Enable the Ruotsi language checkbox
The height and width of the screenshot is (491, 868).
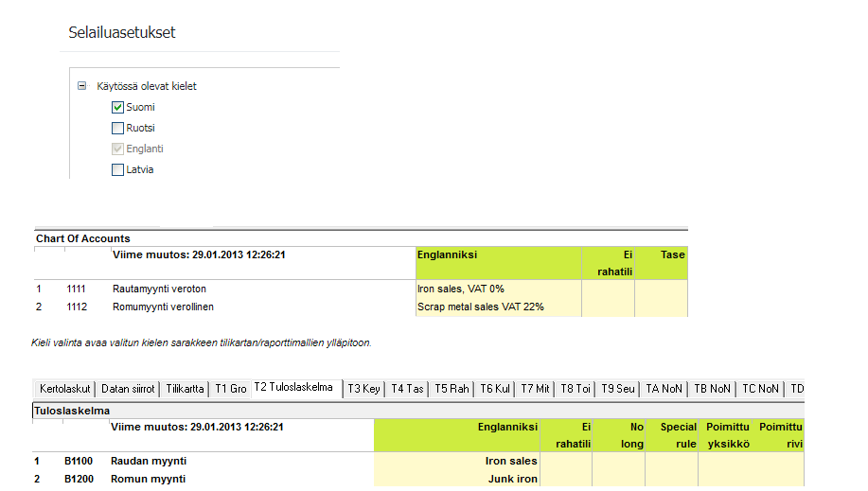[x=118, y=128]
